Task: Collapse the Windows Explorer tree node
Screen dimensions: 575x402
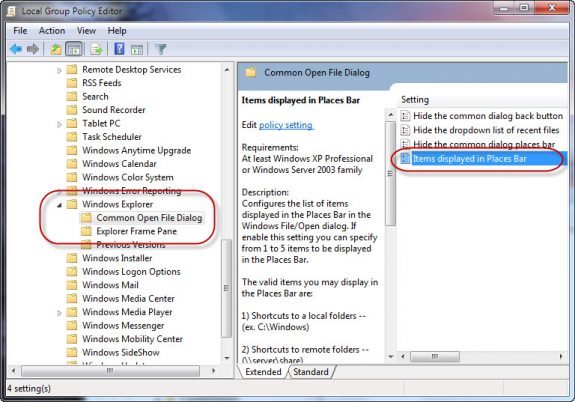Action: click(59, 205)
